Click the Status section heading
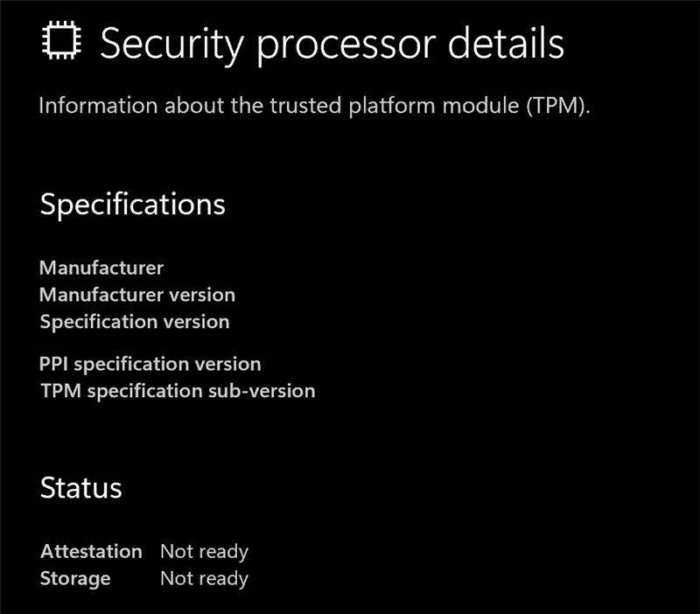 [x=80, y=488]
